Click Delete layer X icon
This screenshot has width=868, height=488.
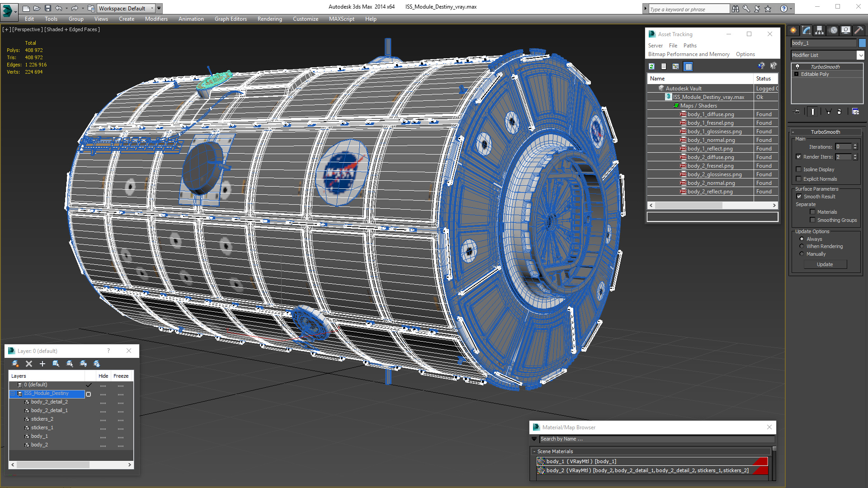tap(29, 364)
